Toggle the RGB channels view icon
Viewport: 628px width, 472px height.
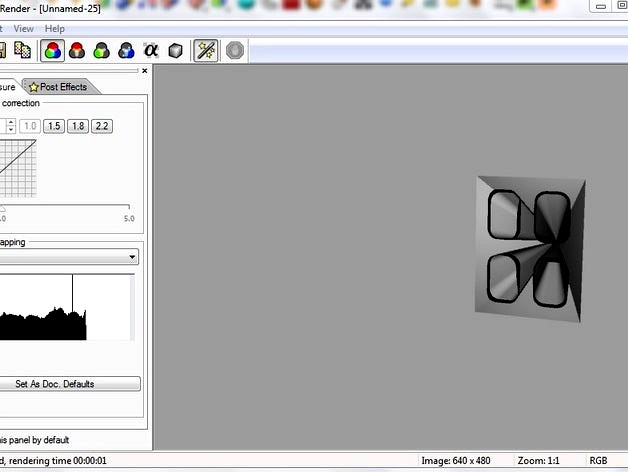coord(54,50)
